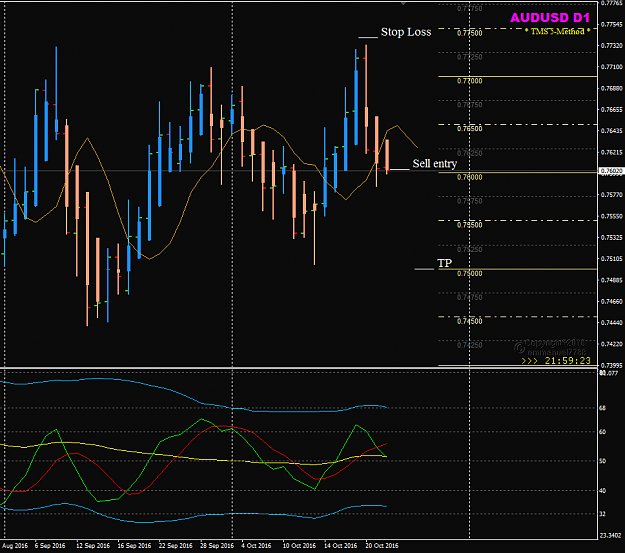Click the AUDUSD D1 chart title
This screenshot has height=553, width=625.
pyautogui.click(x=550, y=18)
